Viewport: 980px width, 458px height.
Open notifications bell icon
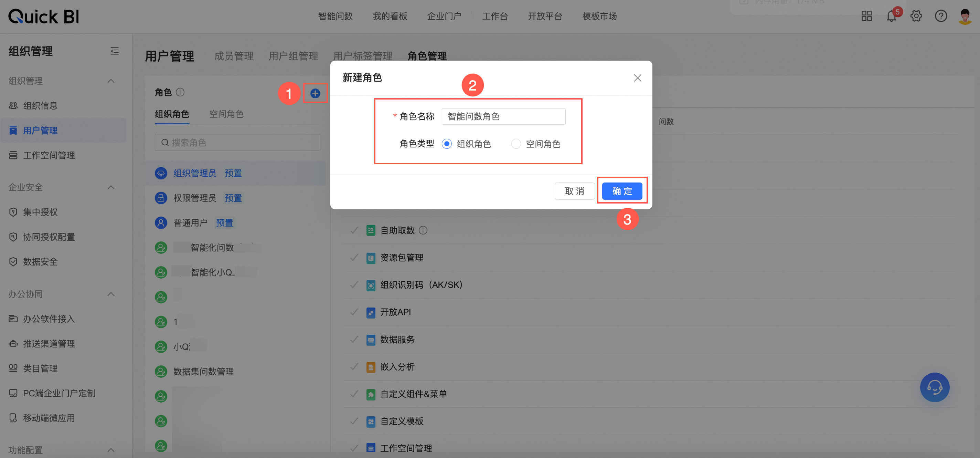click(891, 16)
